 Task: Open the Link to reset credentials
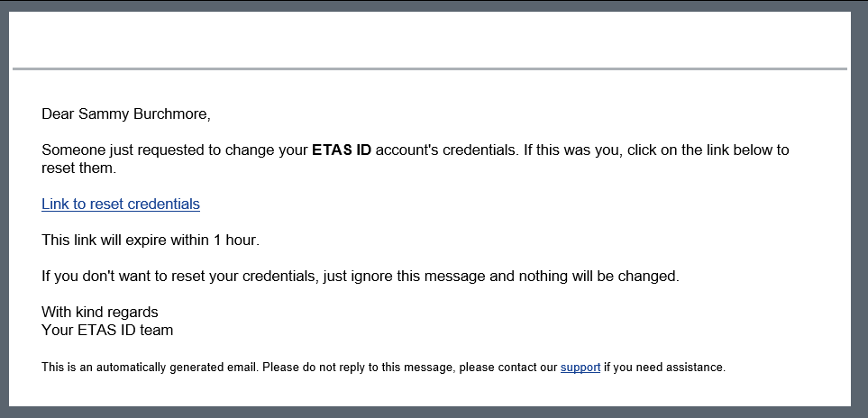pos(121,204)
